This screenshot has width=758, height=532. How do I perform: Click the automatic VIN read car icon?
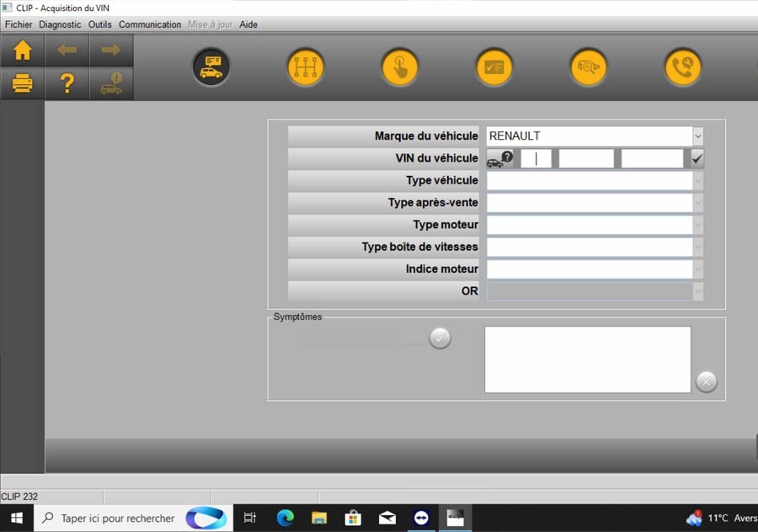coord(499,158)
